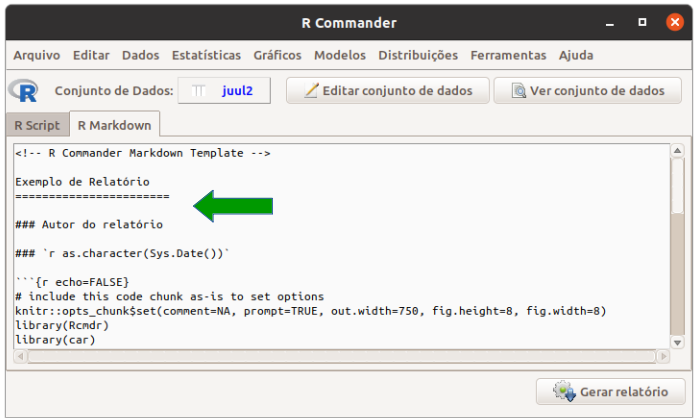Click the 'include this code chunk' comment
This screenshot has width=695, height=418.
click(170, 296)
